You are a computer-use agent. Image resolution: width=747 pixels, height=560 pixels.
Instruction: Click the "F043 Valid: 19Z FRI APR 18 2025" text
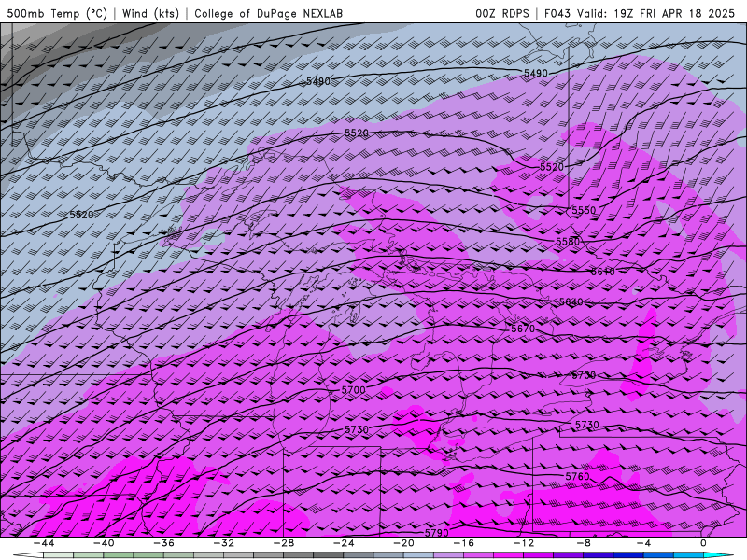pos(640,13)
